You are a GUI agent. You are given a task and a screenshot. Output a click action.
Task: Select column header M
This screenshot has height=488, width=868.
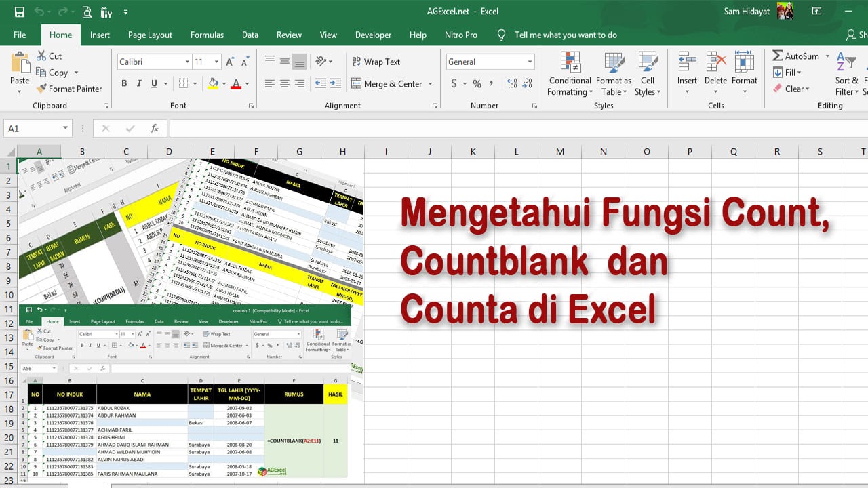[x=559, y=152]
